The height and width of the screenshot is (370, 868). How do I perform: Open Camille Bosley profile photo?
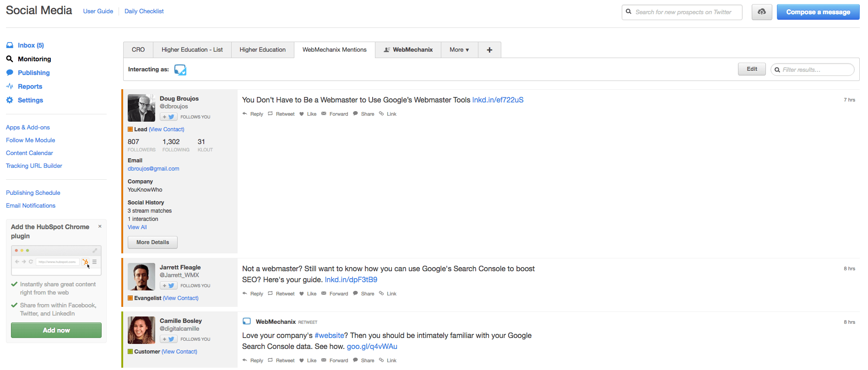click(x=141, y=330)
